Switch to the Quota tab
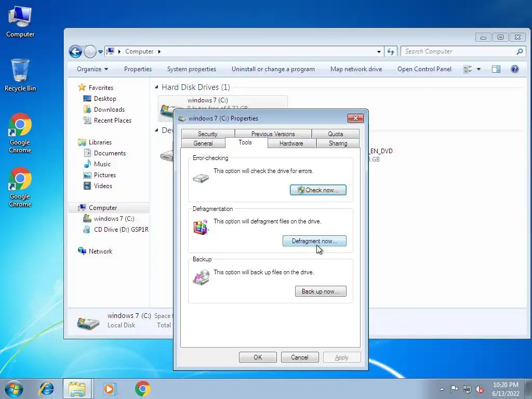 [x=336, y=134]
